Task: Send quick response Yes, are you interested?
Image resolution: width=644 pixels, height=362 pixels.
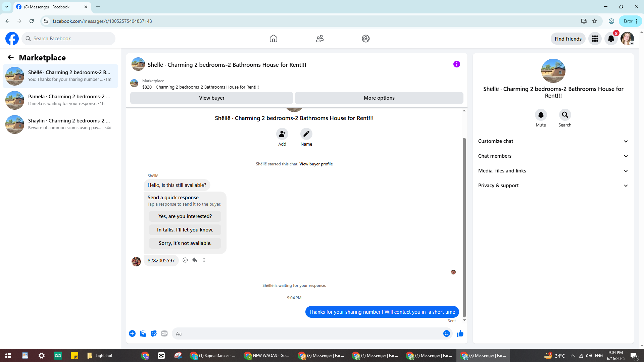Action: click(x=185, y=216)
